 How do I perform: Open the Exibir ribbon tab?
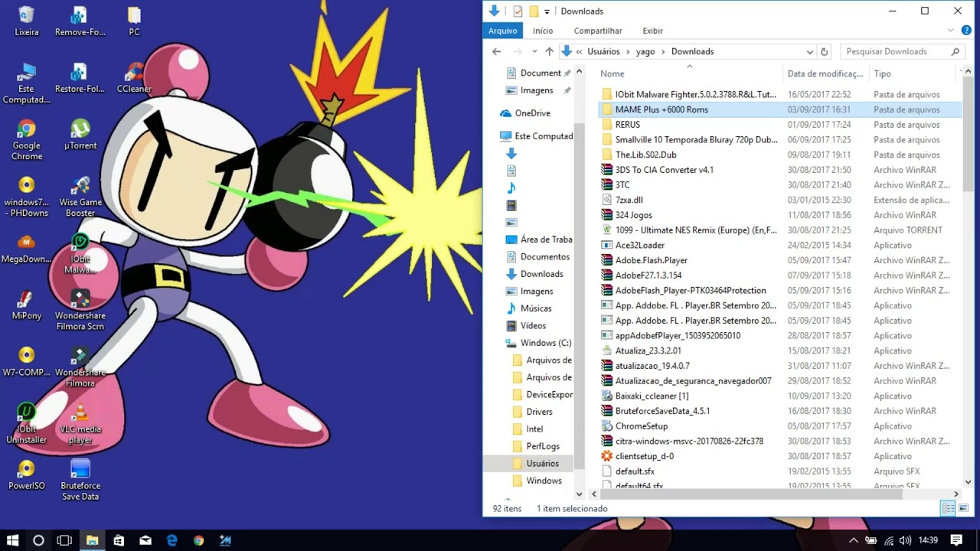coord(653,31)
